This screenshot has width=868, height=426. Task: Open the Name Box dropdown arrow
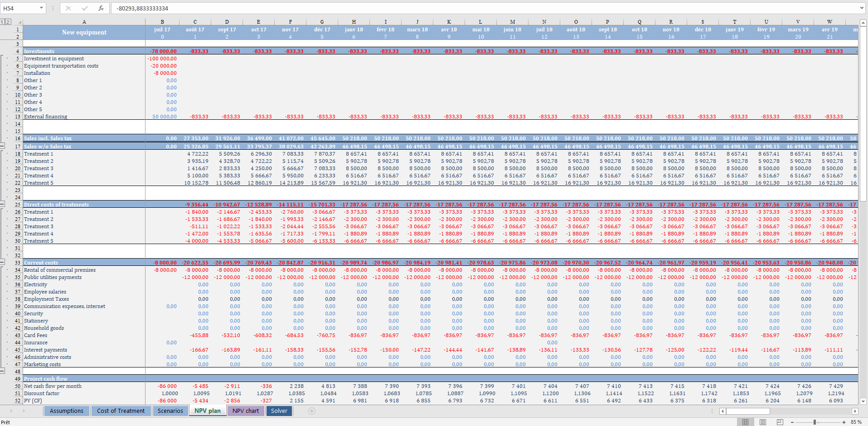pyautogui.click(x=41, y=8)
